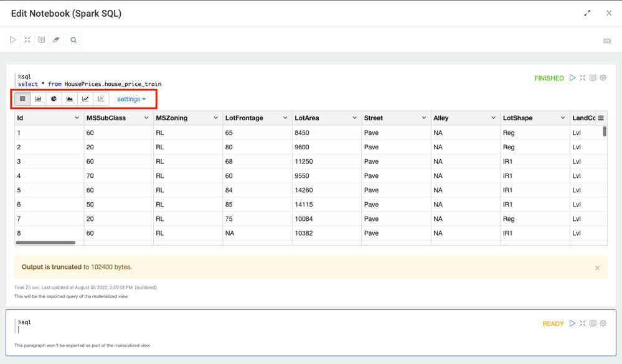The height and width of the screenshot is (364, 622).
Task: Select the area chart visualization
Action: pos(70,99)
